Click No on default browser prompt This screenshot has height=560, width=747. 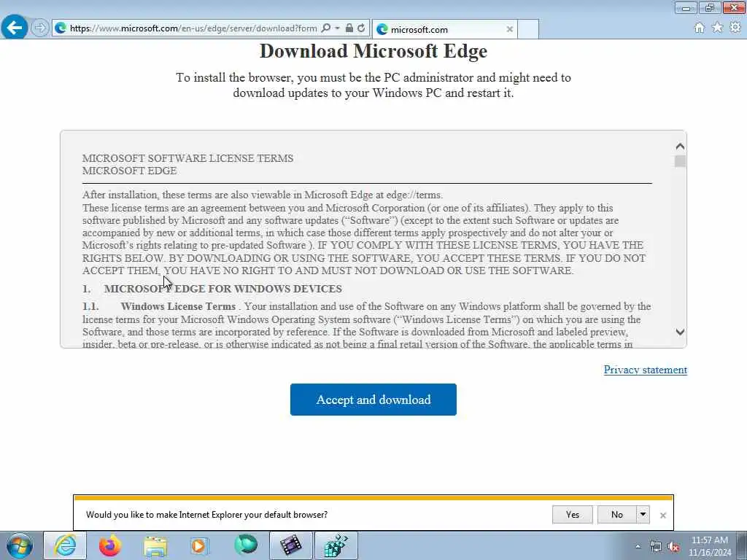617,514
